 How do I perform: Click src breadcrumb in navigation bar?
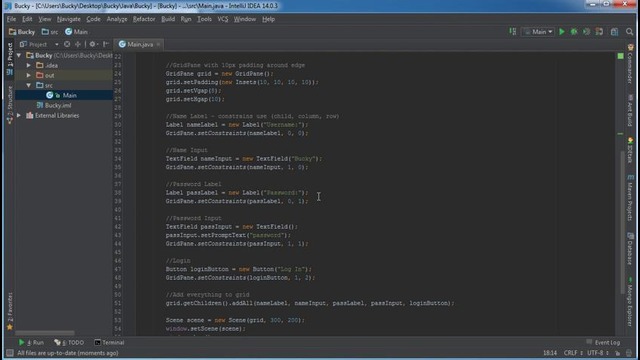tap(50, 32)
